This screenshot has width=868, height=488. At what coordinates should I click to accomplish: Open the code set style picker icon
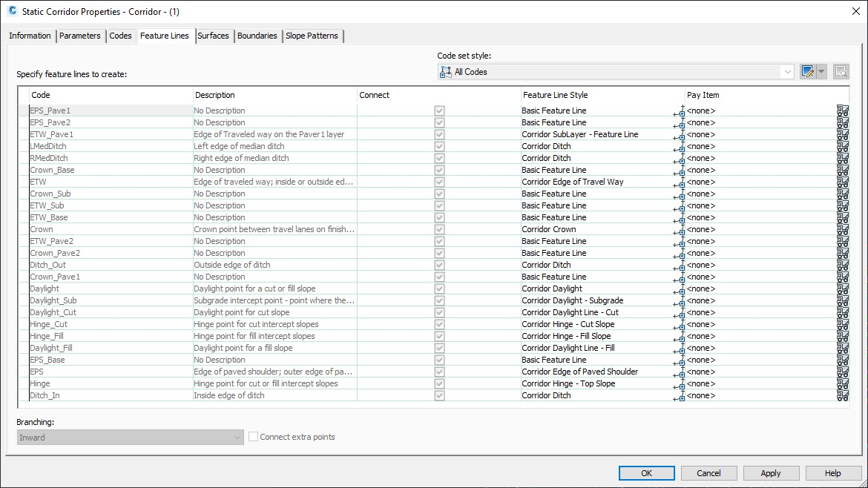[x=841, y=71]
